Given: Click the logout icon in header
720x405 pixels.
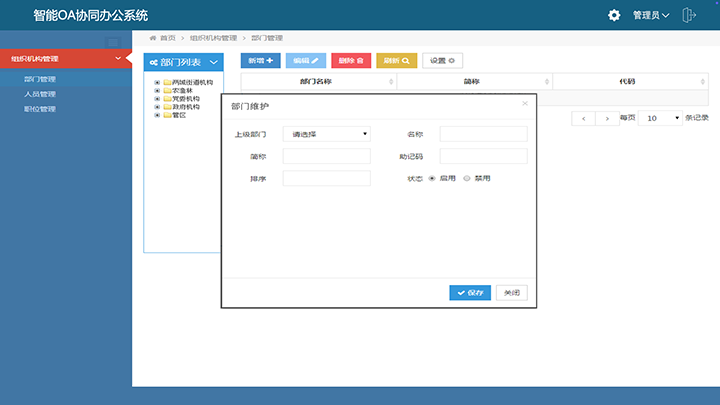Looking at the screenshot, I should (689, 15).
